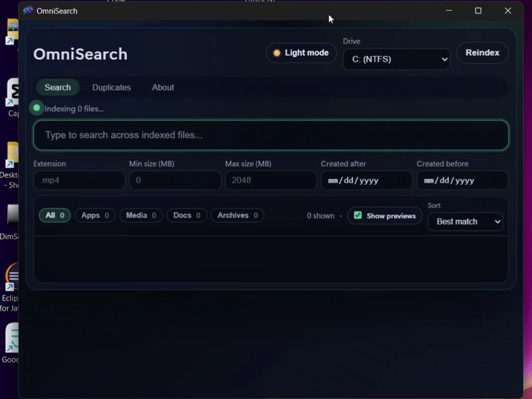Select the All results filter
This screenshot has height=399, width=532.
[54, 215]
